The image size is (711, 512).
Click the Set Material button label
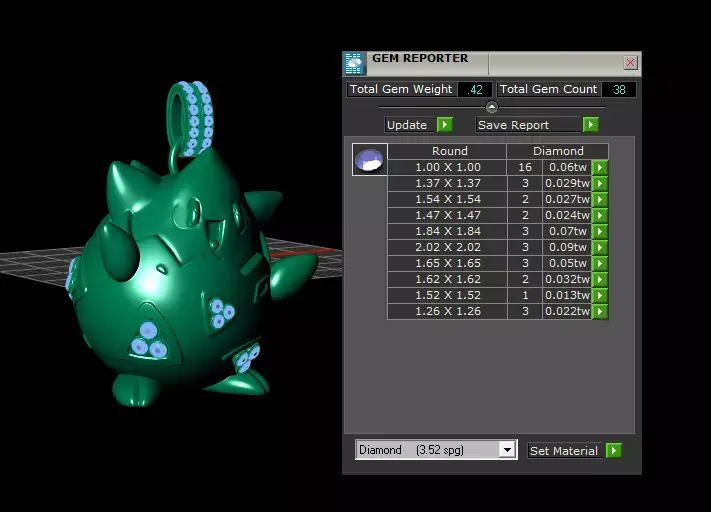click(565, 451)
